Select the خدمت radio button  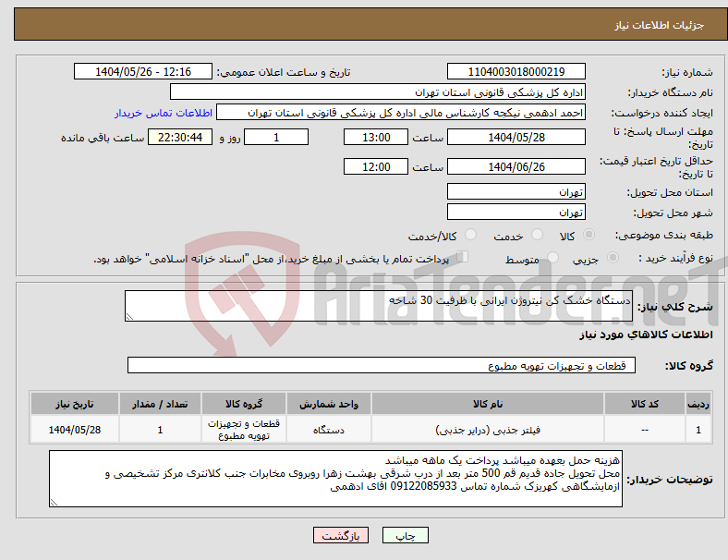coord(537,235)
